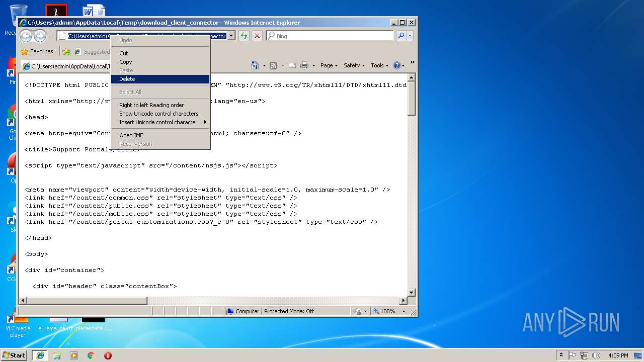This screenshot has height=362, width=644.
Task: Click the Help question mark icon
Action: pyautogui.click(x=396, y=65)
